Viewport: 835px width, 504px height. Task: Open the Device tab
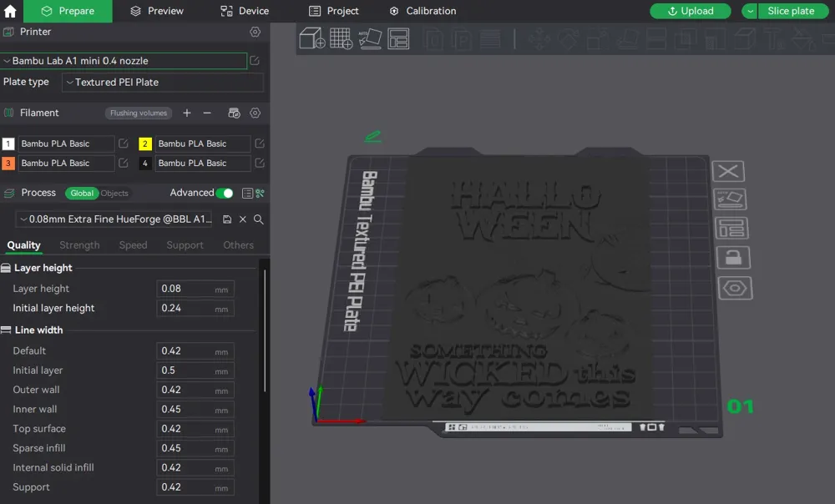(245, 11)
